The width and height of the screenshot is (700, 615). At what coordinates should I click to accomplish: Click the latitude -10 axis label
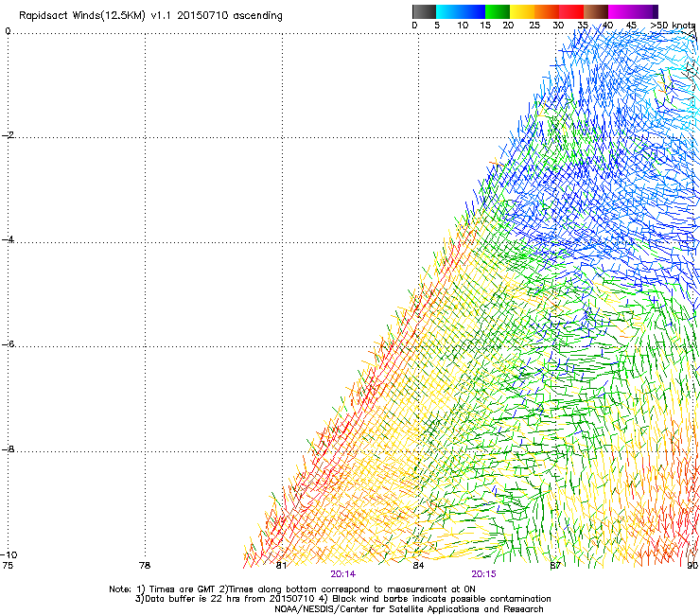pos(9,555)
